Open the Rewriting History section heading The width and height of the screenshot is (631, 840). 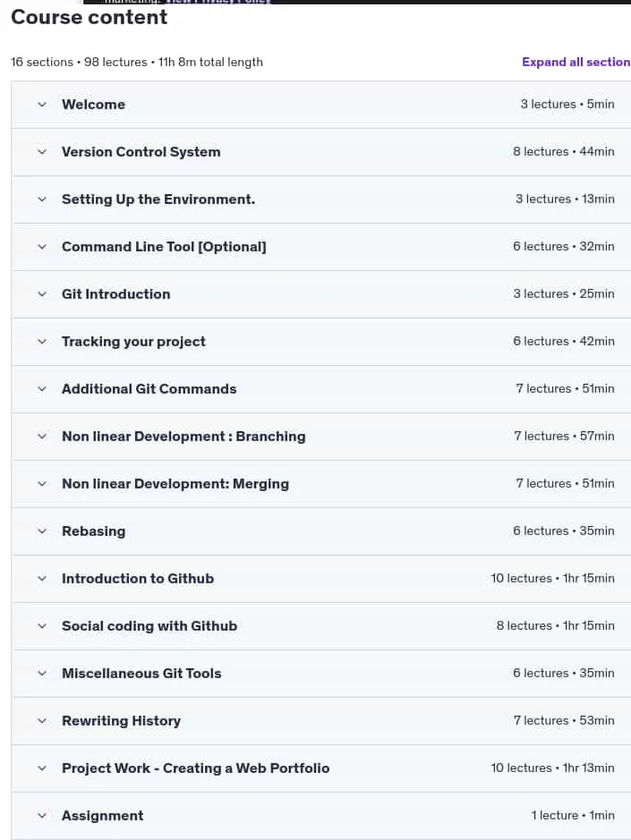click(121, 721)
